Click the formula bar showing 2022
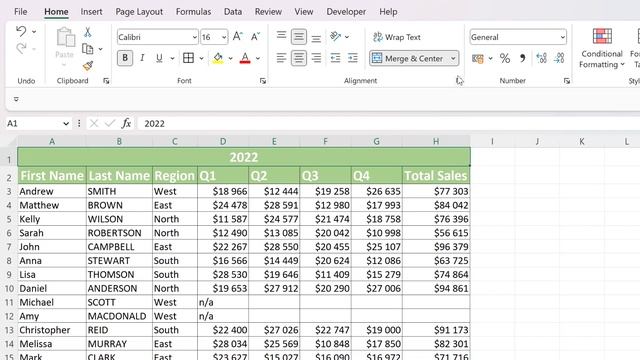This screenshot has height=360, width=640. 388,123
